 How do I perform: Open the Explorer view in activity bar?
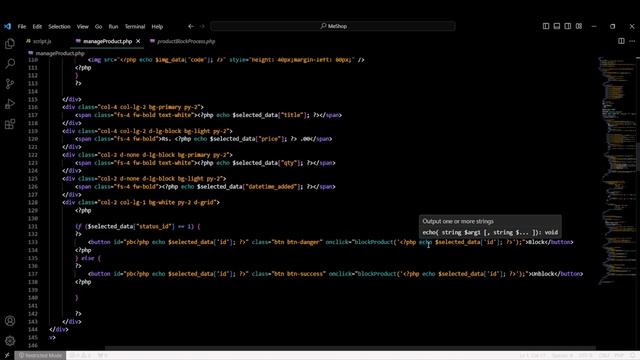(10, 44)
